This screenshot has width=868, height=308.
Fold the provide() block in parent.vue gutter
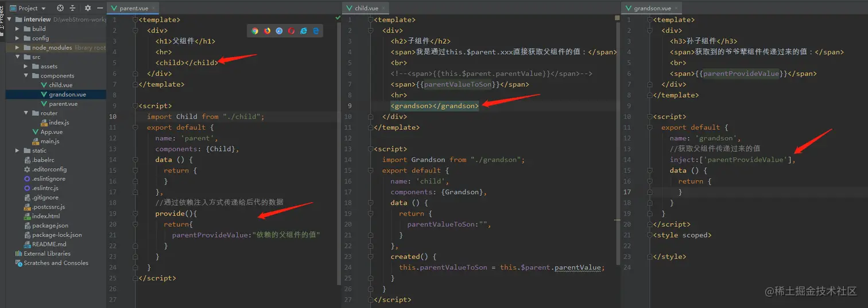137,213
